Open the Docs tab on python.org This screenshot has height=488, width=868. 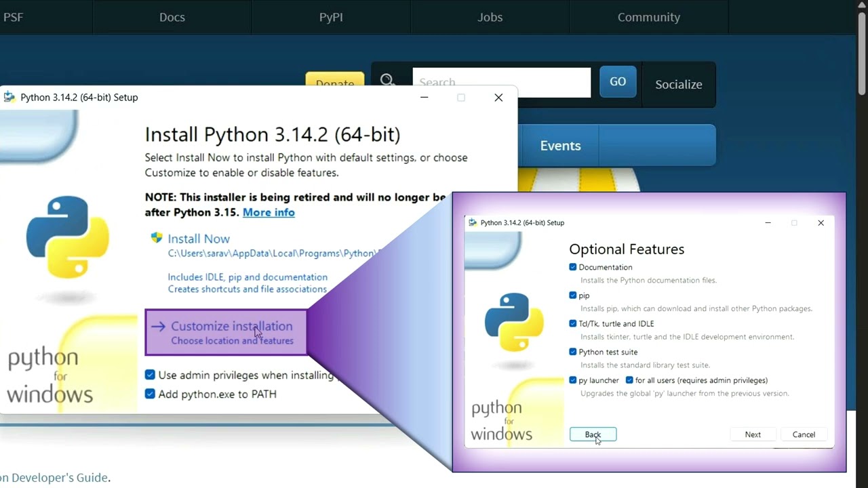point(172,17)
